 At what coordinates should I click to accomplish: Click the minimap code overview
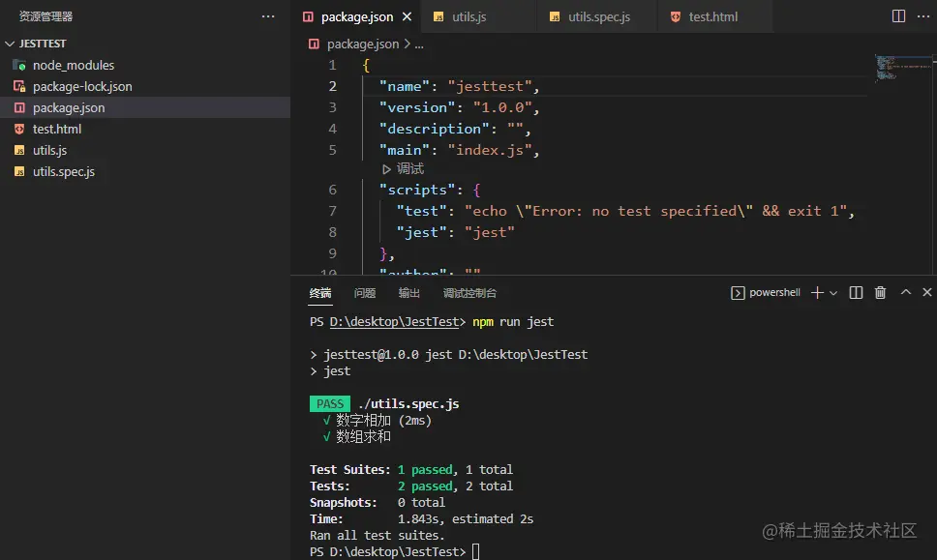point(901,68)
